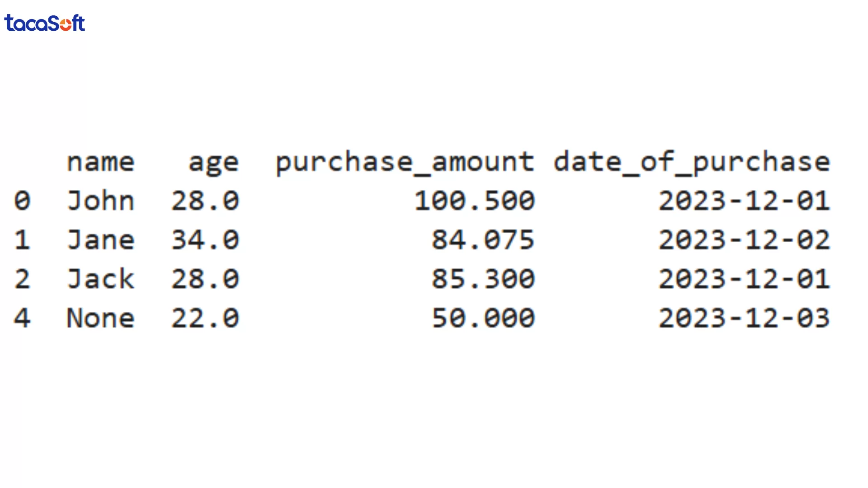Click Jack's purchase date 2023-12-01
868x488 pixels.
click(x=744, y=279)
